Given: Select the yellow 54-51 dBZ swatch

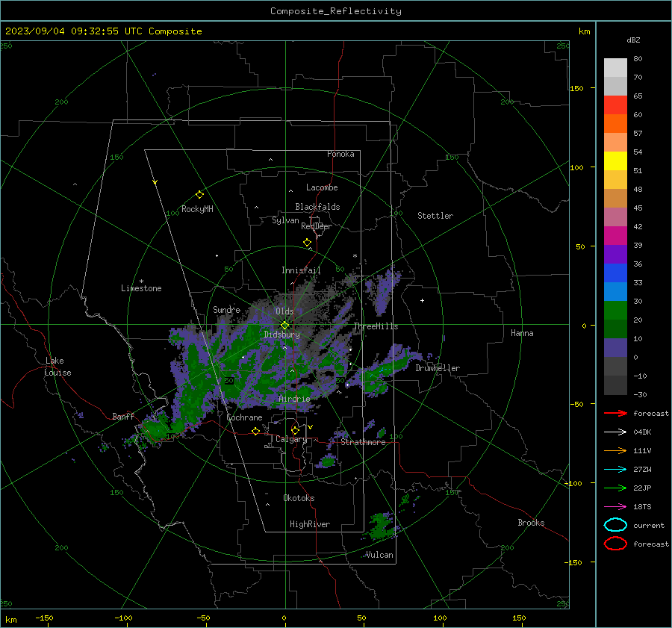Looking at the screenshot, I should [615, 161].
